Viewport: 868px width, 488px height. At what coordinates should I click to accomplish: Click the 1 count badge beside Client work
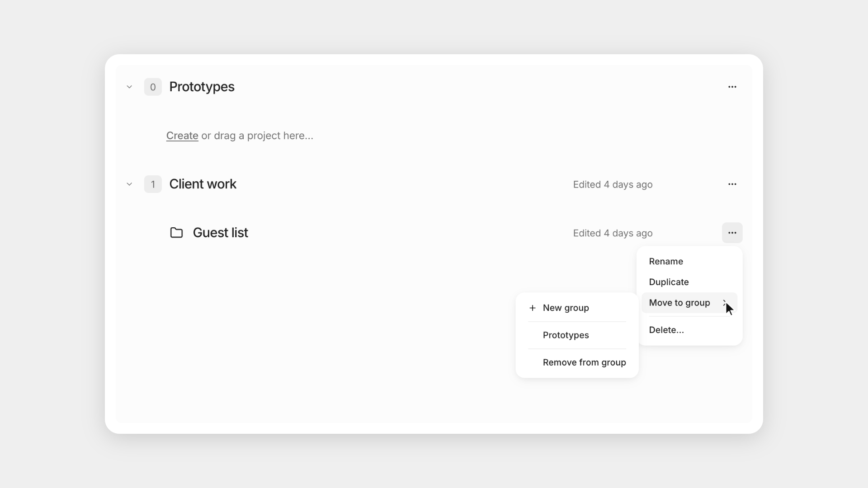[x=153, y=184]
